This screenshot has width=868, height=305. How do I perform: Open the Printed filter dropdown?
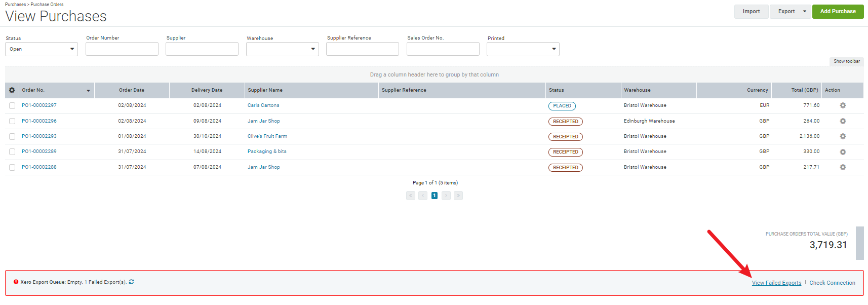click(523, 49)
